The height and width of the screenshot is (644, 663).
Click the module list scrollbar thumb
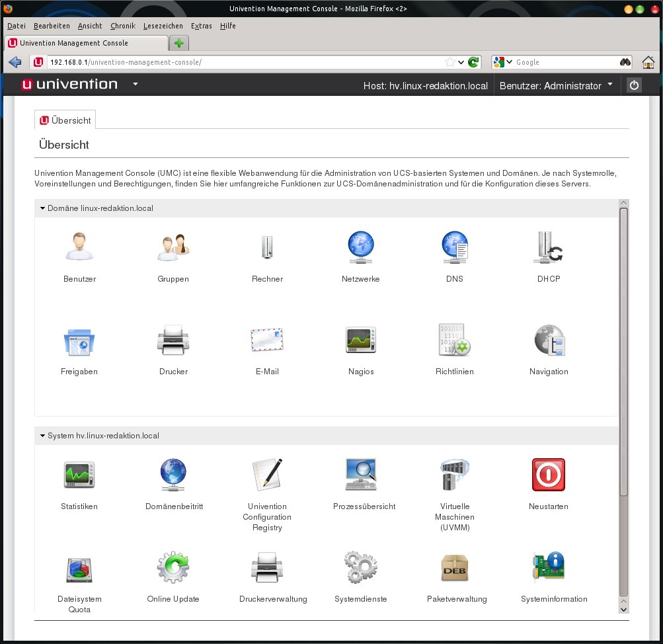[x=623, y=352]
